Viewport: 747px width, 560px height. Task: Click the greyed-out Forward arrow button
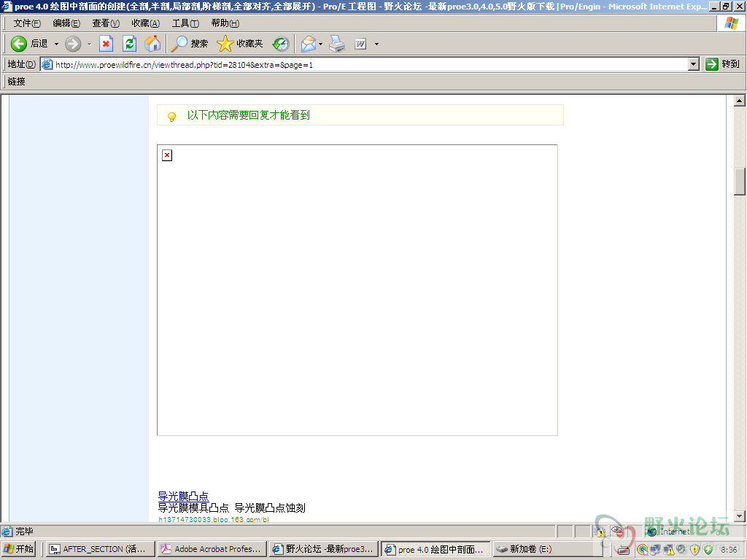tap(73, 44)
